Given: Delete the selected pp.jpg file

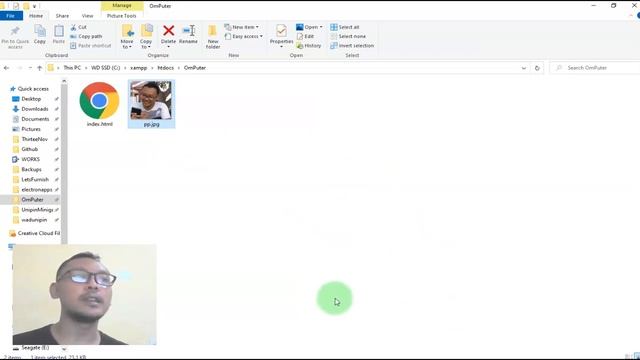Looking at the screenshot, I should [x=168, y=36].
